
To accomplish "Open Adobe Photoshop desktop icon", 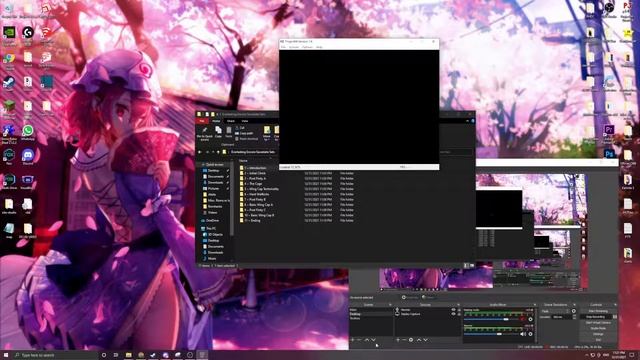I will coord(609,155).
